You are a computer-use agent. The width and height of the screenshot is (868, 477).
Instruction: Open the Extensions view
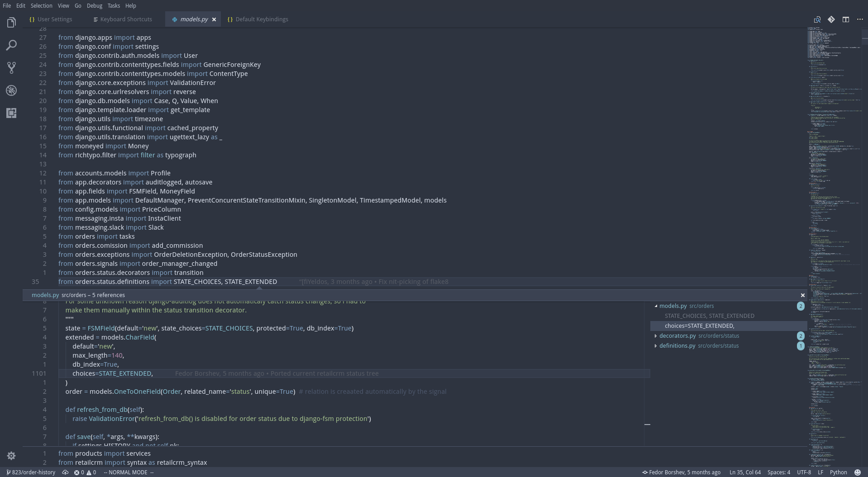11,113
